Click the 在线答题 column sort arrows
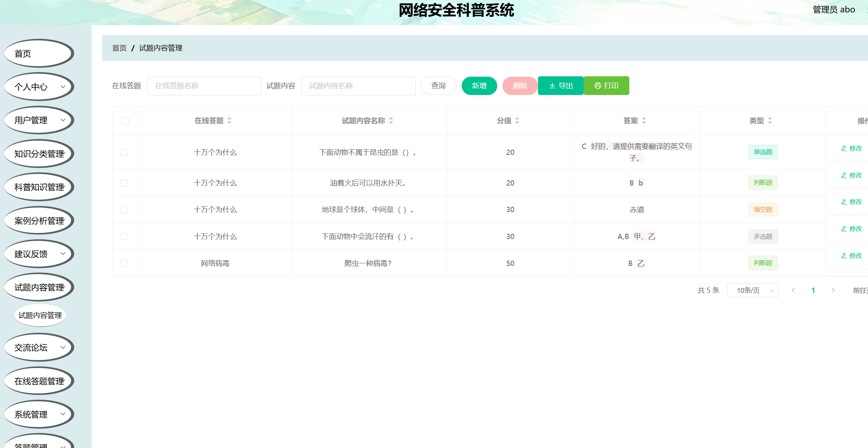 (x=229, y=120)
